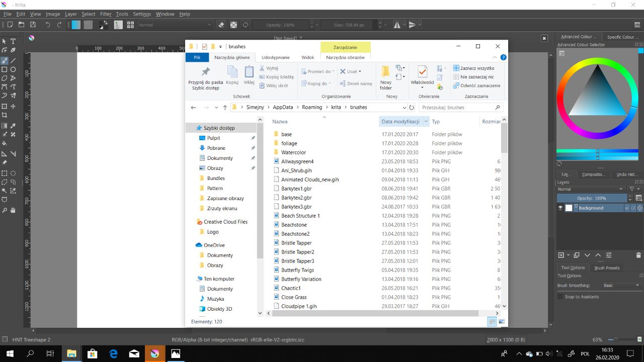The height and width of the screenshot is (362, 644).
Task: Expand Explorer address bar history dropdown
Action: point(405,108)
